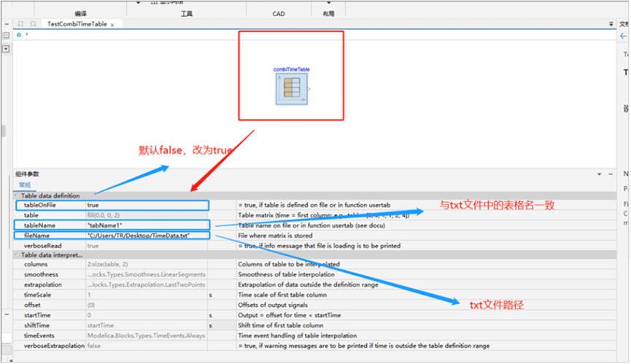This screenshot has height=364, width=631.
Task: Click the verboseRead value field showing true
Action: point(147,246)
